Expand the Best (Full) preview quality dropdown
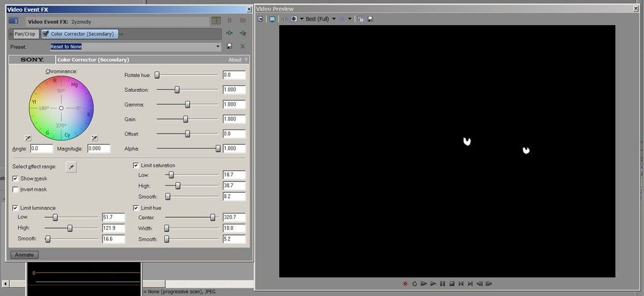 (x=334, y=19)
